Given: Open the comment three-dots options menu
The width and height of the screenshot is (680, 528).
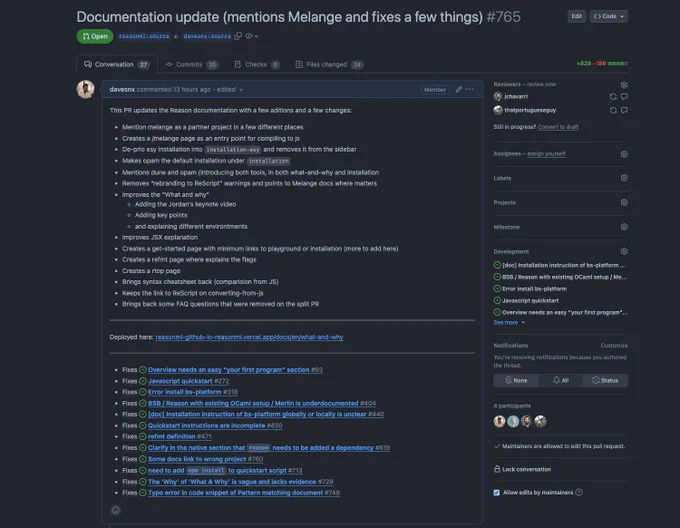Looking at the screenshot, I should (x=470, y=89).
